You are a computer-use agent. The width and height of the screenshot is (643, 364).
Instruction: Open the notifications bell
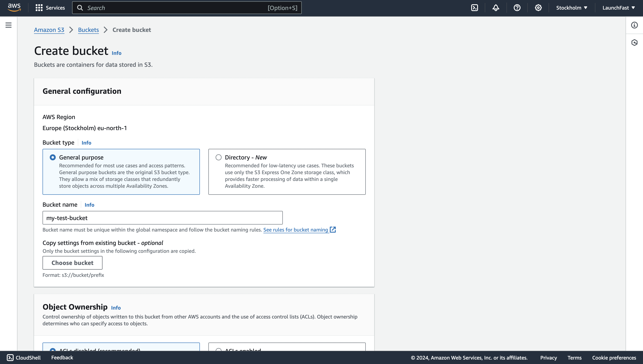click(496, 8)
